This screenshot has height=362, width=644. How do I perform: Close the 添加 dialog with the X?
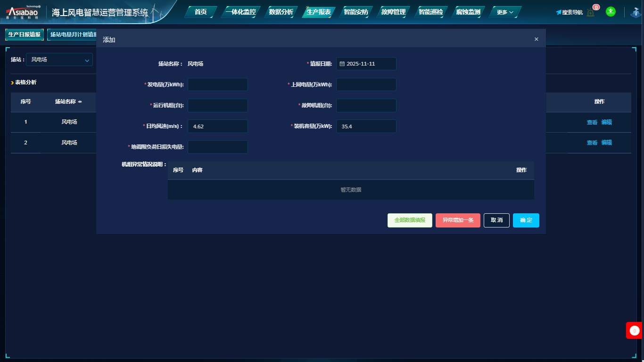pyautogui.click(x=536, y=39)
